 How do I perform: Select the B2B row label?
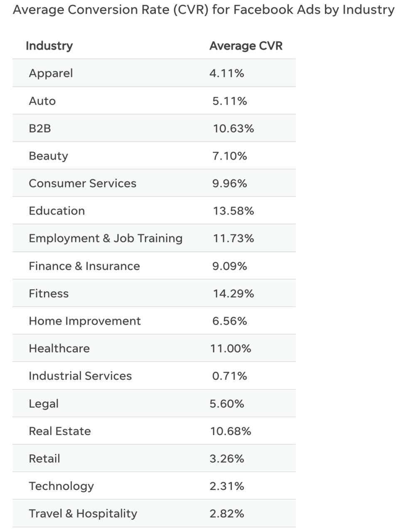(39, 128)
